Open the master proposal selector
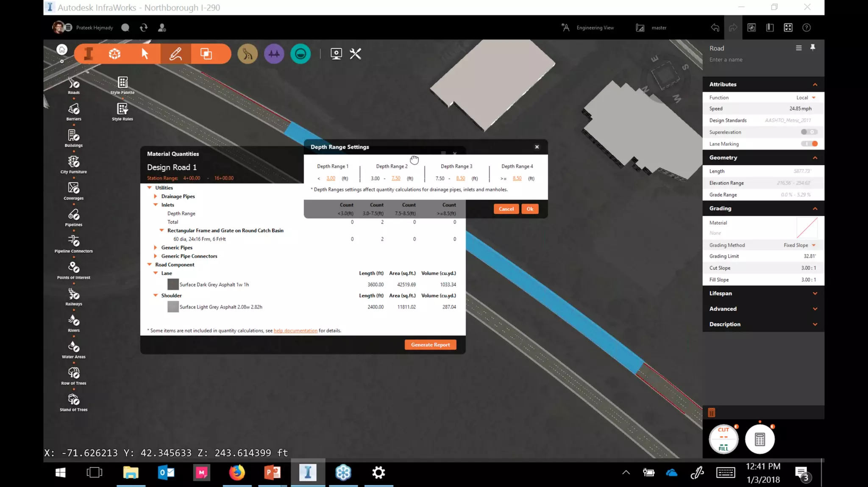 651,28
